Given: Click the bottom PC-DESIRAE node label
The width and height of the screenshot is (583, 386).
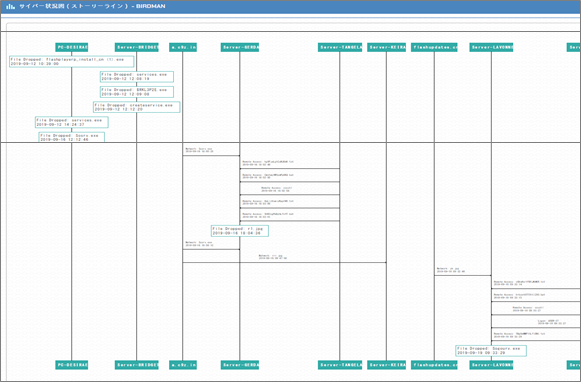Looking at the screenshot, I should 72,365.
